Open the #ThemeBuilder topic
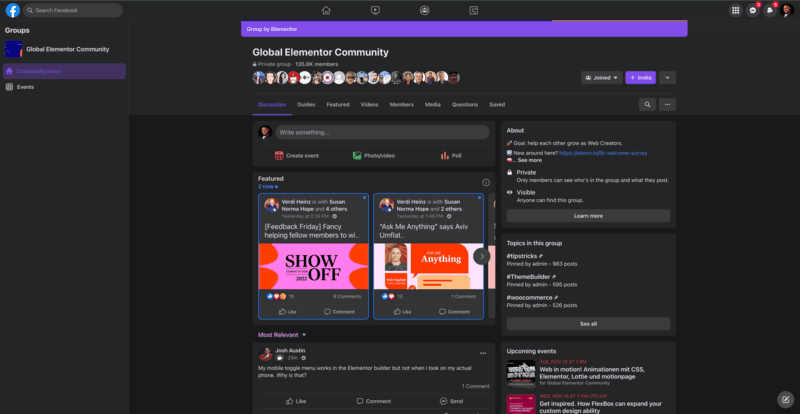The width and height of the screenshot is (800, 414). coord(528,277)
